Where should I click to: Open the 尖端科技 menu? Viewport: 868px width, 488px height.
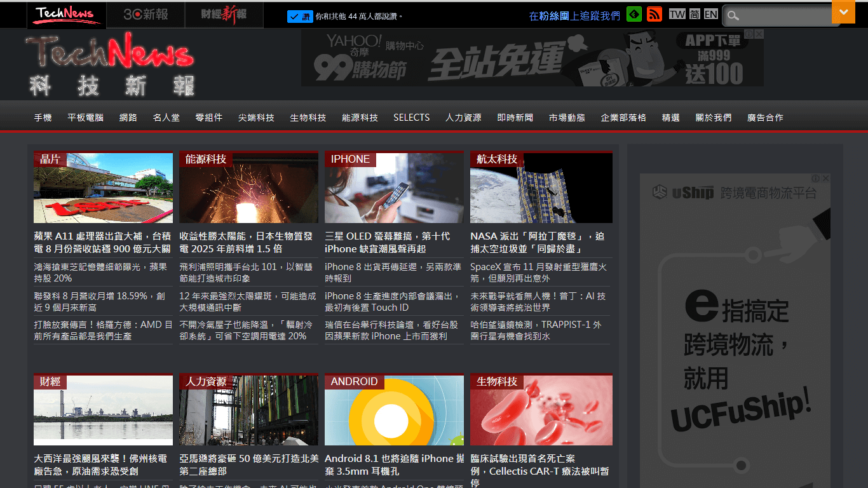(256, 118)
